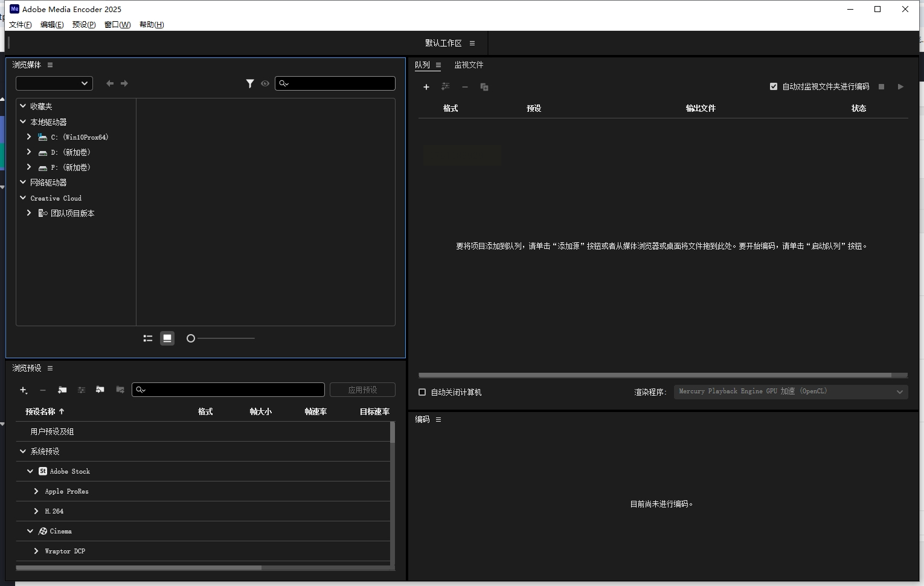Open the 默认工作区 workspace menu icon
The width and height of the screenshot is (924, 586).
click(x=472, y=43)
